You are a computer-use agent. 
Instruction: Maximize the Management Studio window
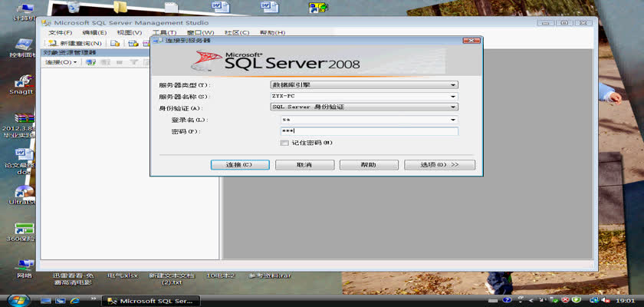point(565,22)
